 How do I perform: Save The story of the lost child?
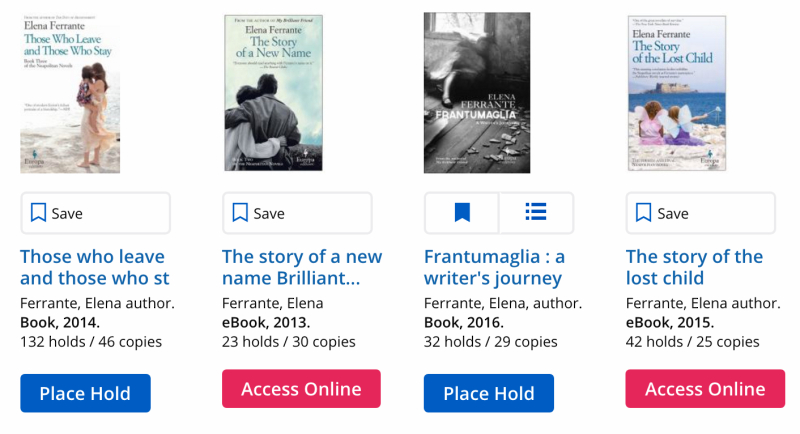pyautogui.click(x=700, y=213)
